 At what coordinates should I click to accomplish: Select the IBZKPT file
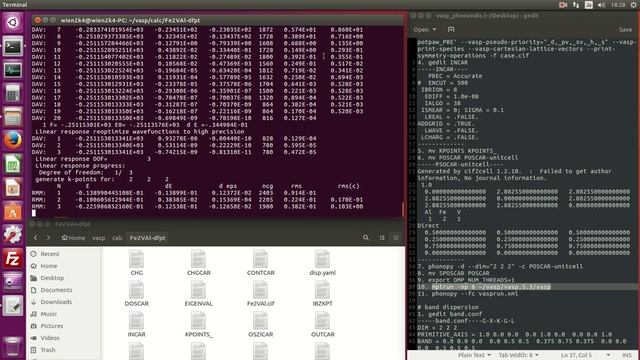(x=322, y=293)
